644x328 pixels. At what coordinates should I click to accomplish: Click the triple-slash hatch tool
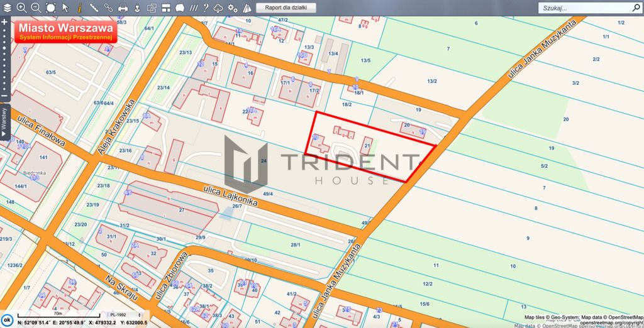[x=194, y=8]
